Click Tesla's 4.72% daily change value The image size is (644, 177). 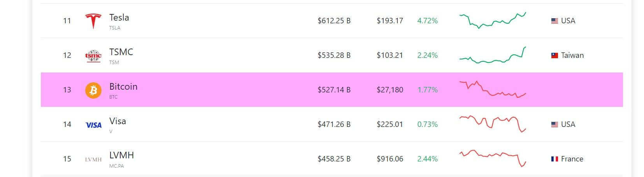point(427,21)
